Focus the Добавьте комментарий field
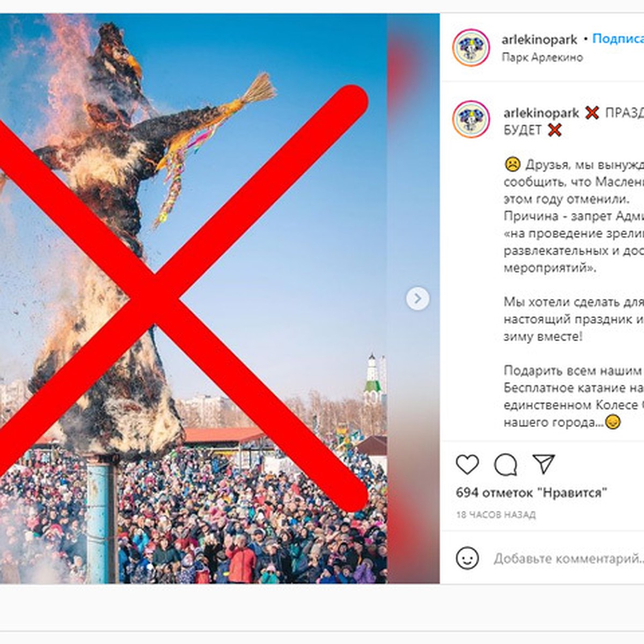 [x=569, y=559]
